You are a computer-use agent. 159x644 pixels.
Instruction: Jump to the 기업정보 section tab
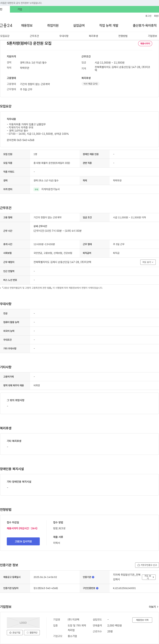point(152,36)
